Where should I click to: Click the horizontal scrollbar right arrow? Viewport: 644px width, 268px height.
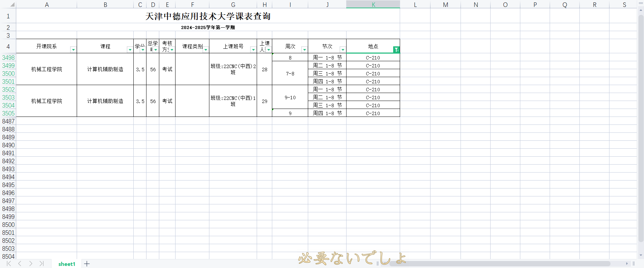click(627, 264)
